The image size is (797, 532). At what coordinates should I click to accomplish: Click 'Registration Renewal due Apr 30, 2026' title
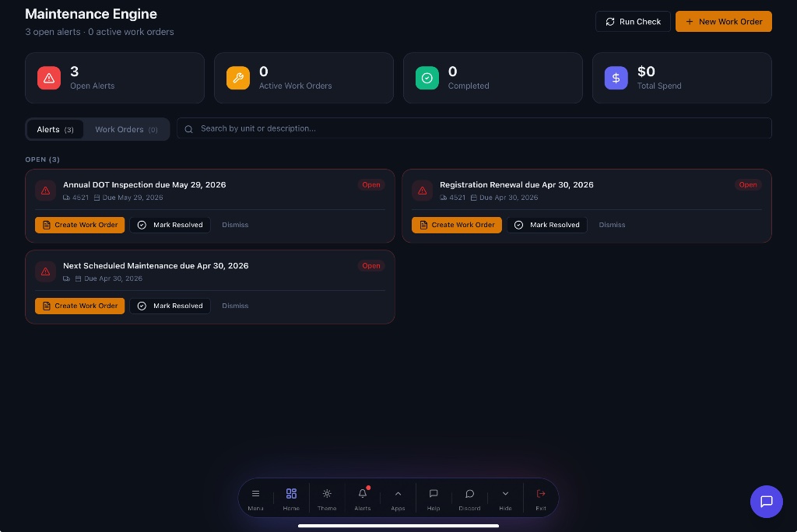point(517,185)
